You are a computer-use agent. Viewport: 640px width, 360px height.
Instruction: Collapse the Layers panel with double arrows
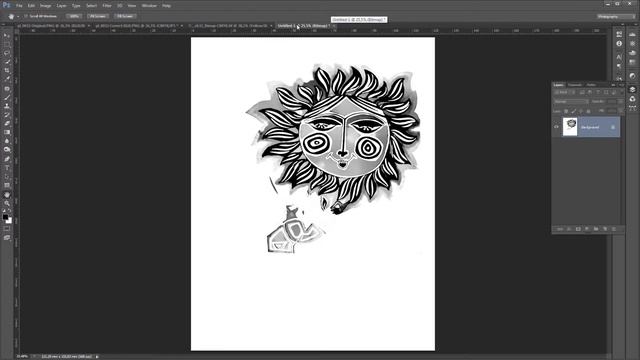tap(613, 85)
